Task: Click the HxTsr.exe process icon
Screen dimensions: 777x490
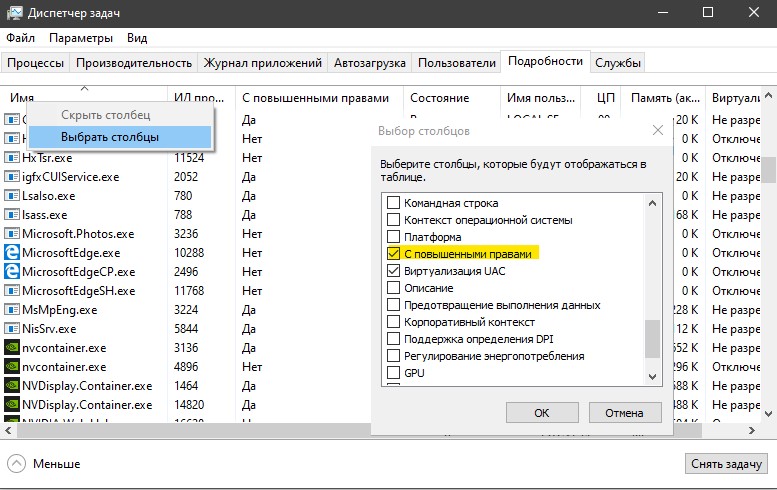Action: pos(11,158)
